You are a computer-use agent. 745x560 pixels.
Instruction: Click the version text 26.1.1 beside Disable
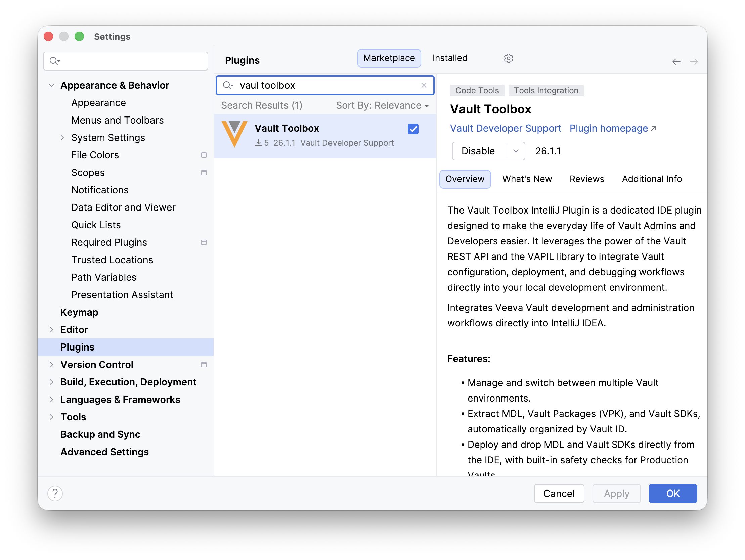(x=548, y=151)
